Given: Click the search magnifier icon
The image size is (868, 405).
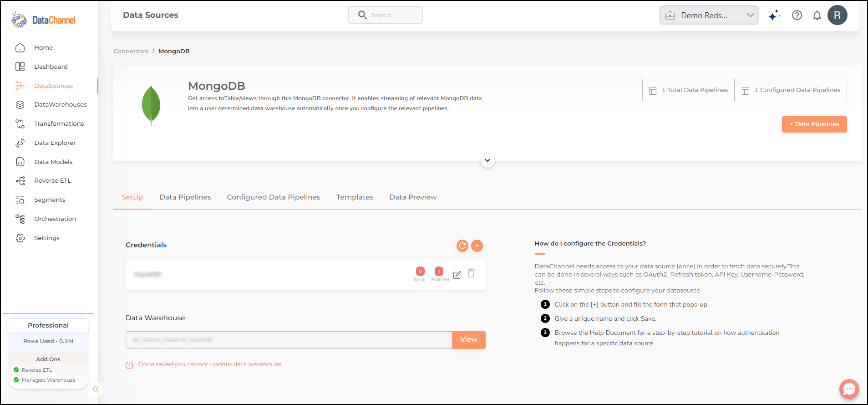Looking at the screenshot, I should [362, 15].
